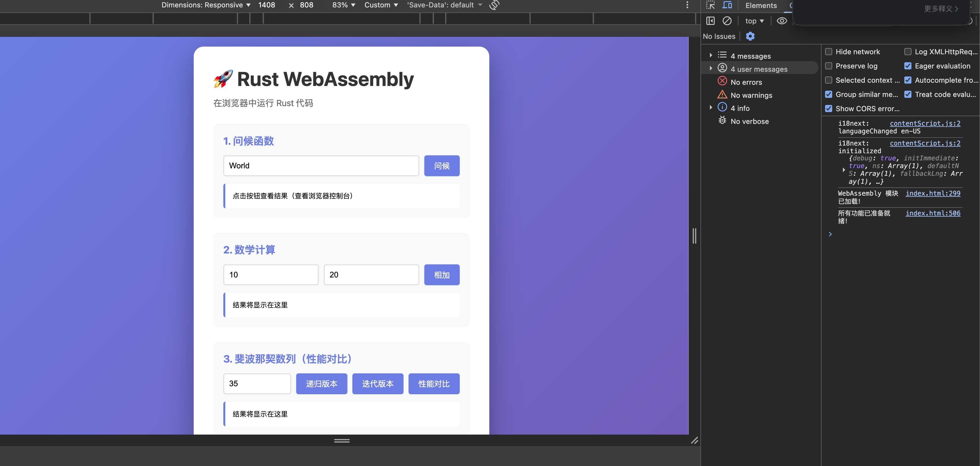Screen dimensions: 980x466
Task: Open console settings gear icon
Action: tap(750, 36)
